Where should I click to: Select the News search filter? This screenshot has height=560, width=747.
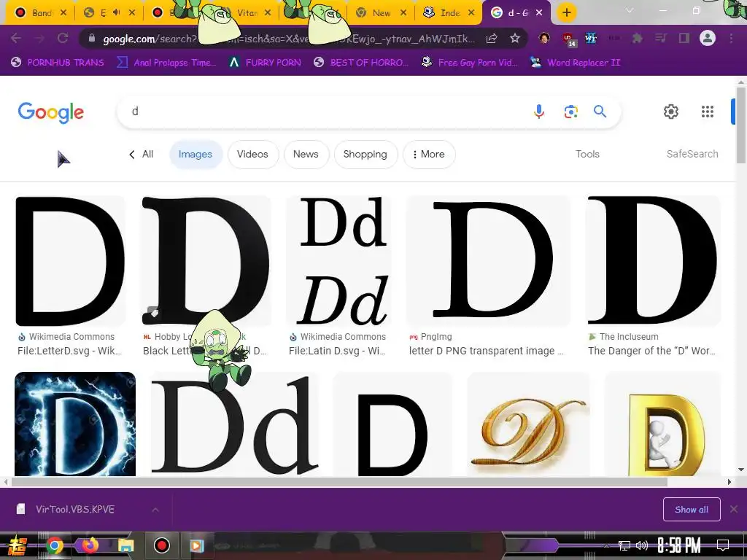click(306, 155)
